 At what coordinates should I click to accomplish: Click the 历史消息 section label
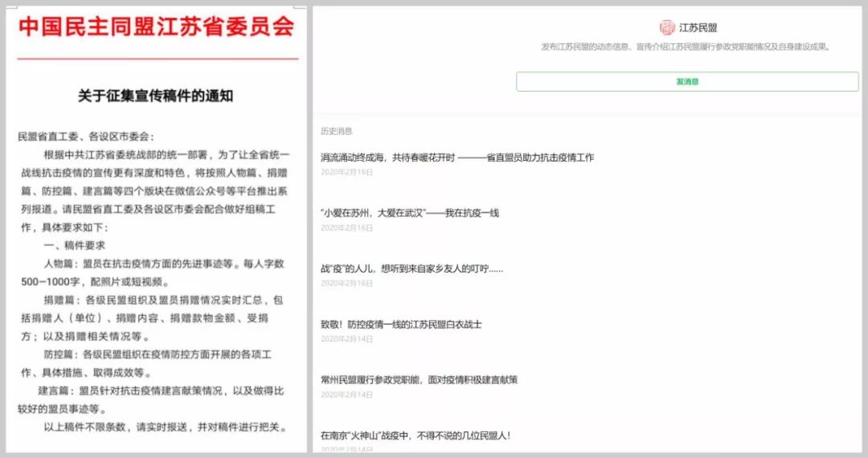pos(336,131)
